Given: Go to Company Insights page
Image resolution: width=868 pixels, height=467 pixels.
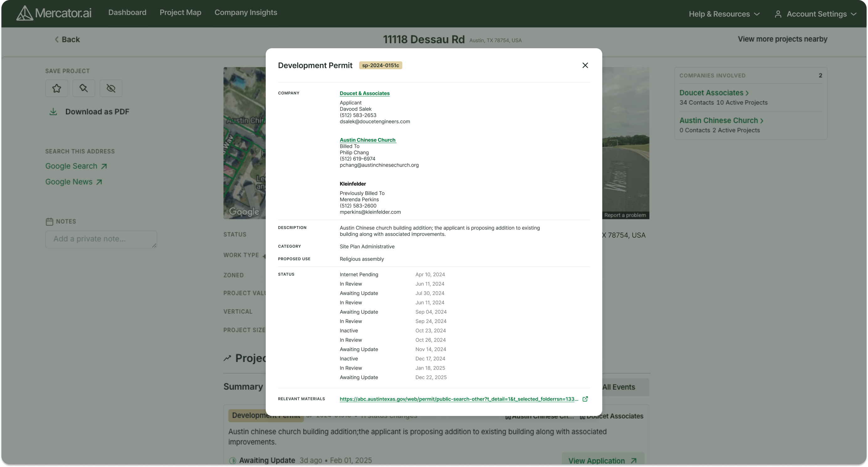Looking at the screenshot, I should 246,13.
